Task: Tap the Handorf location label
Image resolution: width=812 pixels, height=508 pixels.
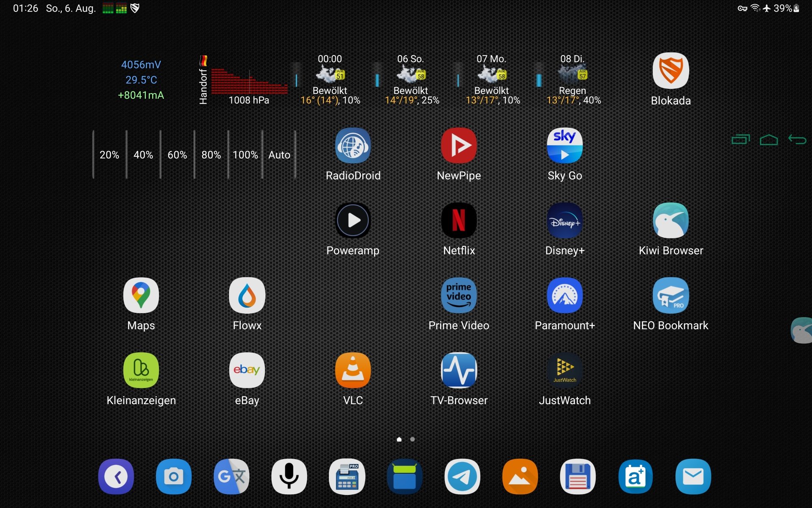Action: (203, 86)
